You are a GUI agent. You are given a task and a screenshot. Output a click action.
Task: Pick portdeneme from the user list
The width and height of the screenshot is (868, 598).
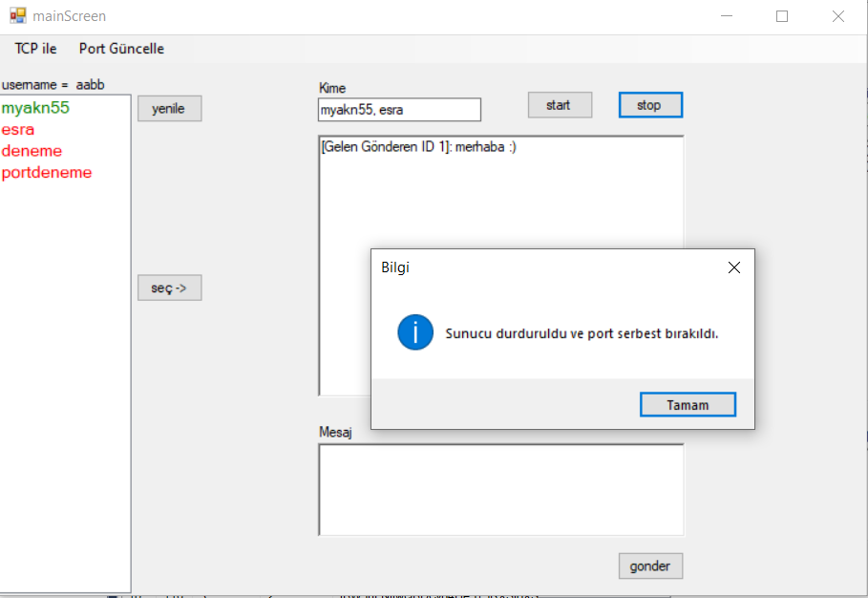click(x=47, y=173)
